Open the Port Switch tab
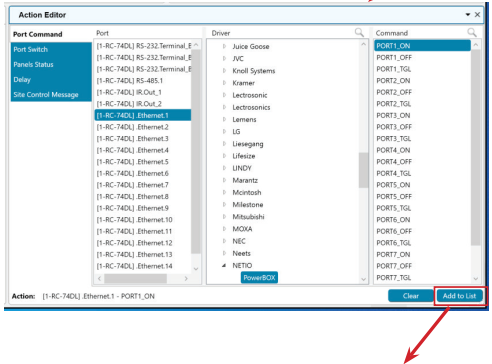This screenshot has height=364, width=492. pyautogui.click(x=51, y=49)
